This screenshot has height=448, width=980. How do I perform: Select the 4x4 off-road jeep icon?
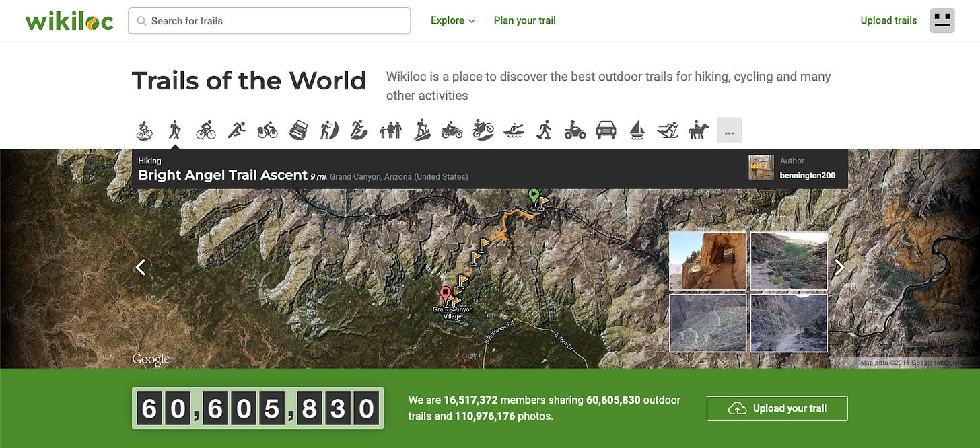click(298, 130)
